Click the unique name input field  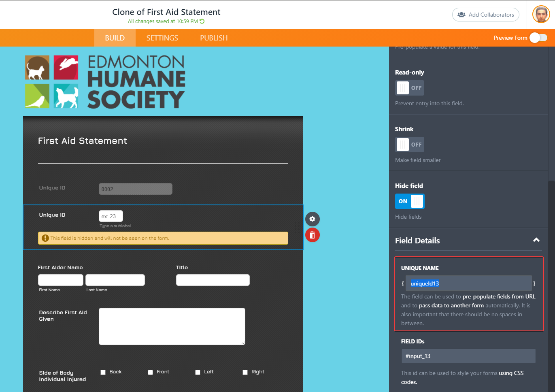click(469, 283)
